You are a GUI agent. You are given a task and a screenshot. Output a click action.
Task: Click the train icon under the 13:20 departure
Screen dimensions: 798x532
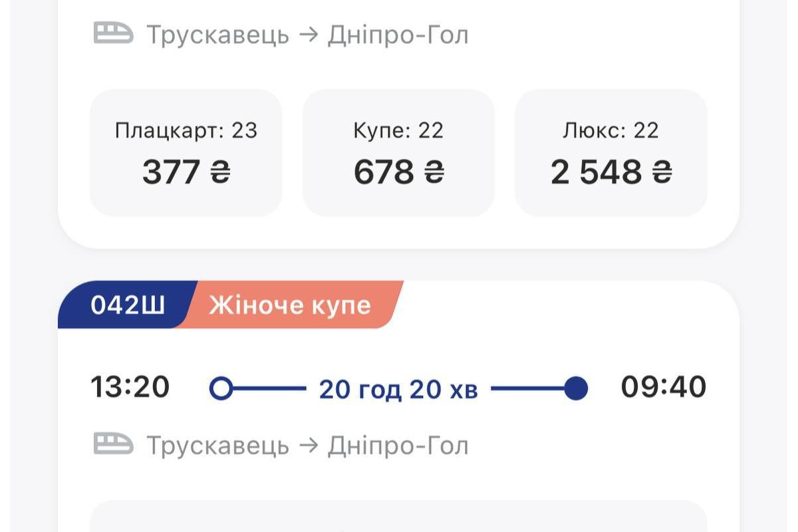click(113, 444)
